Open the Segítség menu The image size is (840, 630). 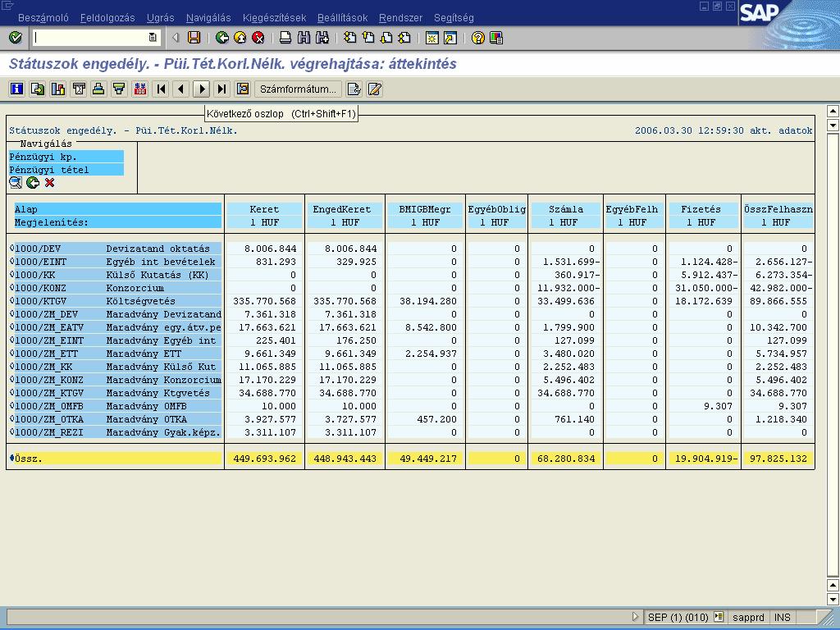[x=454, y=18]
